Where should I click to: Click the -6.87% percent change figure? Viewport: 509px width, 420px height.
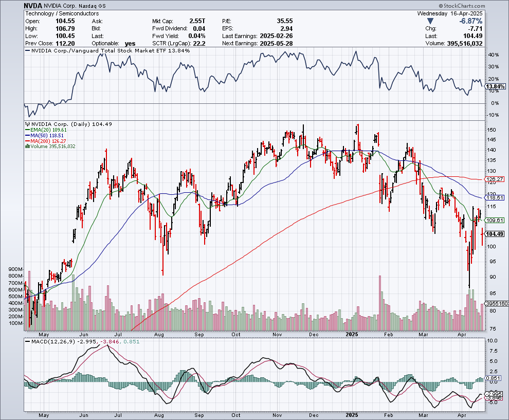470,21
